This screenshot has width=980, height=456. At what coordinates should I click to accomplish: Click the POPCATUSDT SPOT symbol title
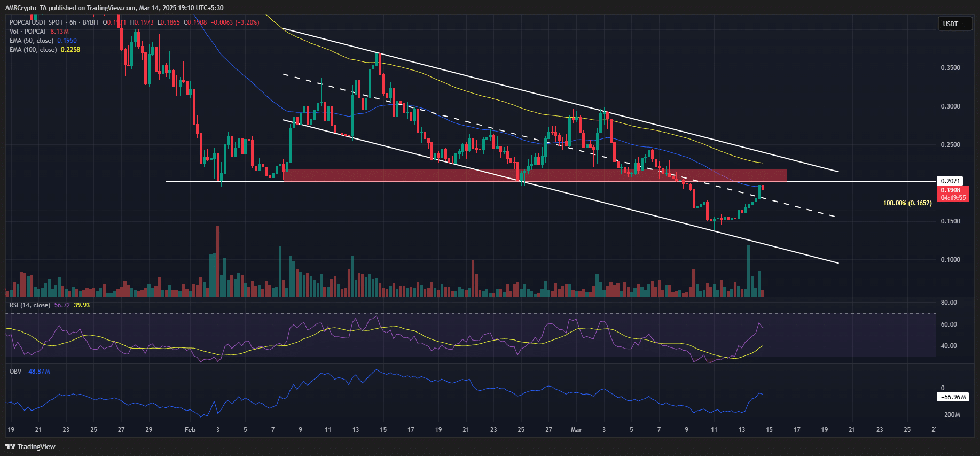click(x=36, y=22)
